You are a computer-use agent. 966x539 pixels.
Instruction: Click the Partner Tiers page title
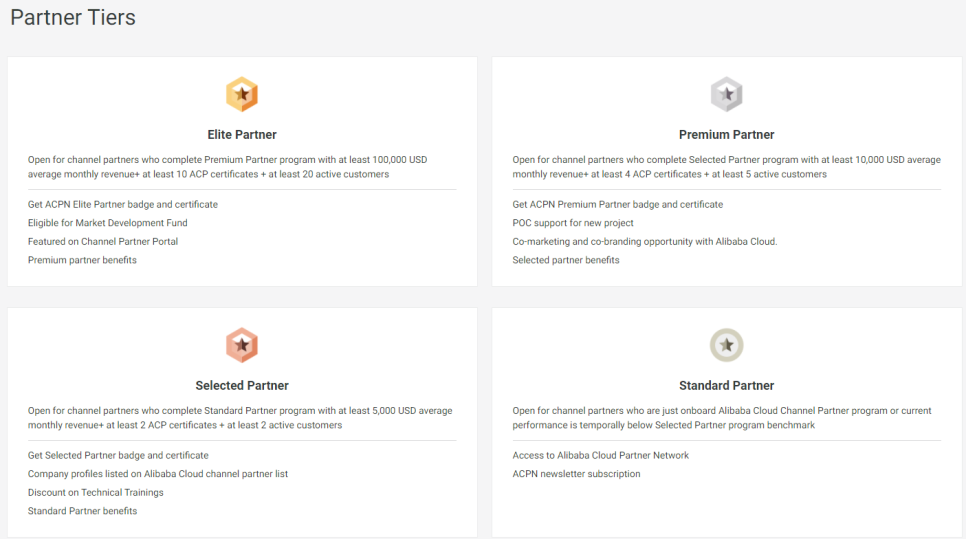[x=73, y=18]
